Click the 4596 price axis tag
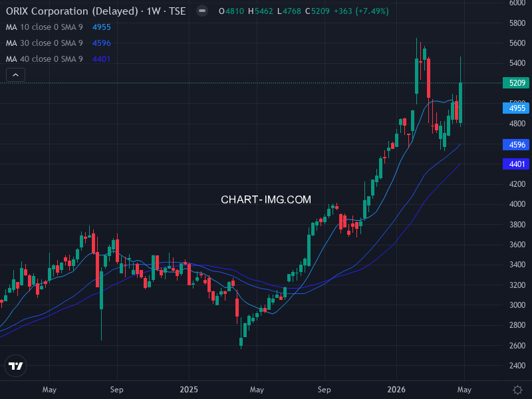Image resolution: width=532 pixels, height=399 pixels. coord(517,145)
